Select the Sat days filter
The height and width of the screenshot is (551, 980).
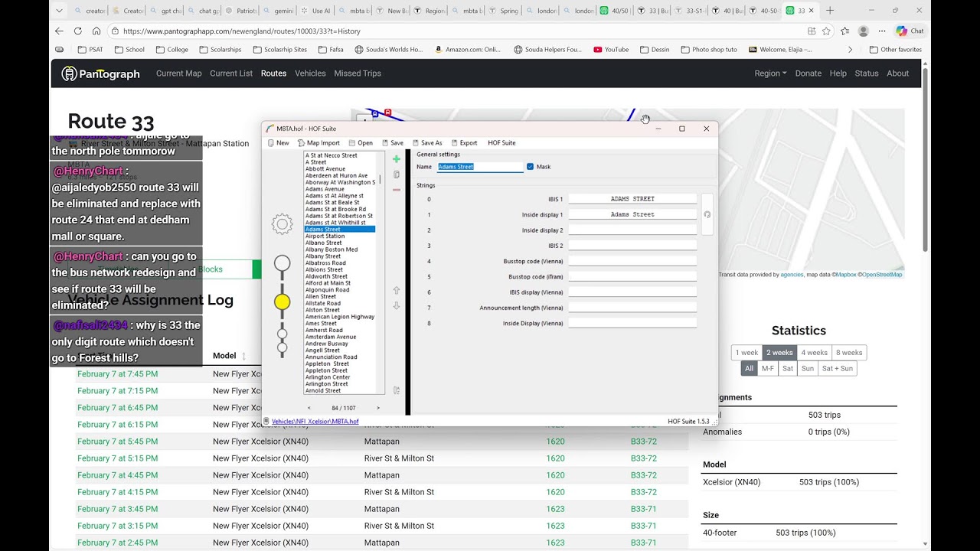(x=788, y=368)
